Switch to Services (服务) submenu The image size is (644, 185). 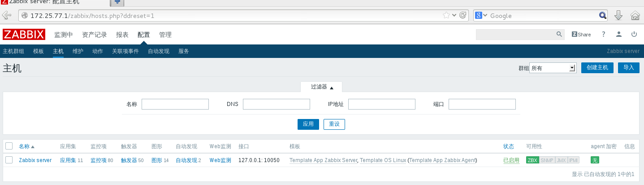(184, 51)
